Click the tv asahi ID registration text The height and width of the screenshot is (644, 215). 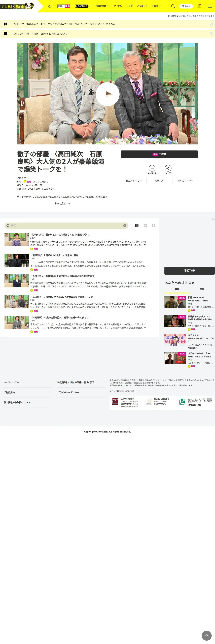click(191, 16)
